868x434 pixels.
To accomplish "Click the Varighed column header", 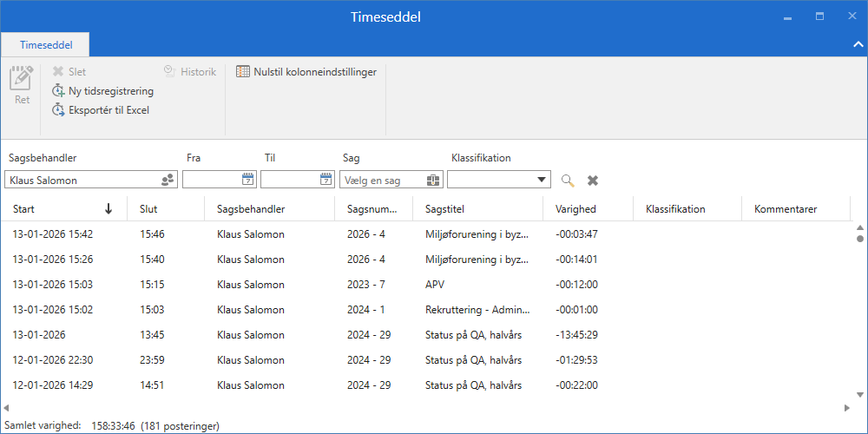I will (x=575, y=209).
